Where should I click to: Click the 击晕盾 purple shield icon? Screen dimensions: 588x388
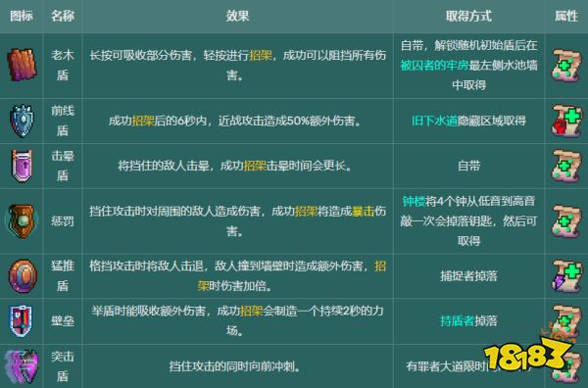point(23,166)
